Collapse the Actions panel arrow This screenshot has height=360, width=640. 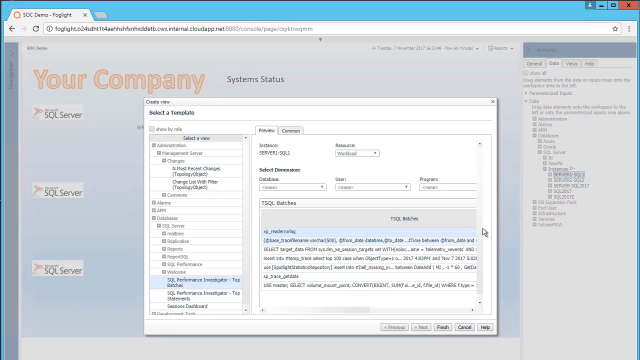tap(528, 50)
